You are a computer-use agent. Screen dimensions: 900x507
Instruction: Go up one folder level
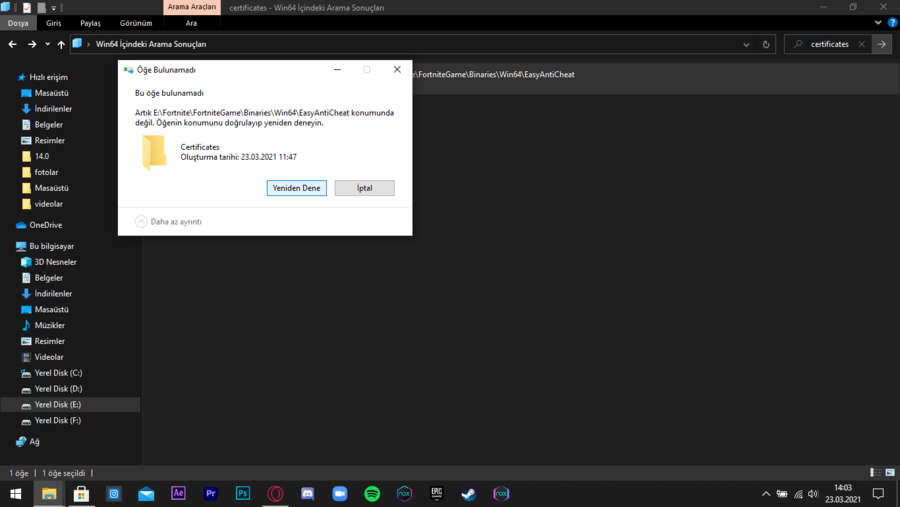pyautogui.click(x=61, y=44)
